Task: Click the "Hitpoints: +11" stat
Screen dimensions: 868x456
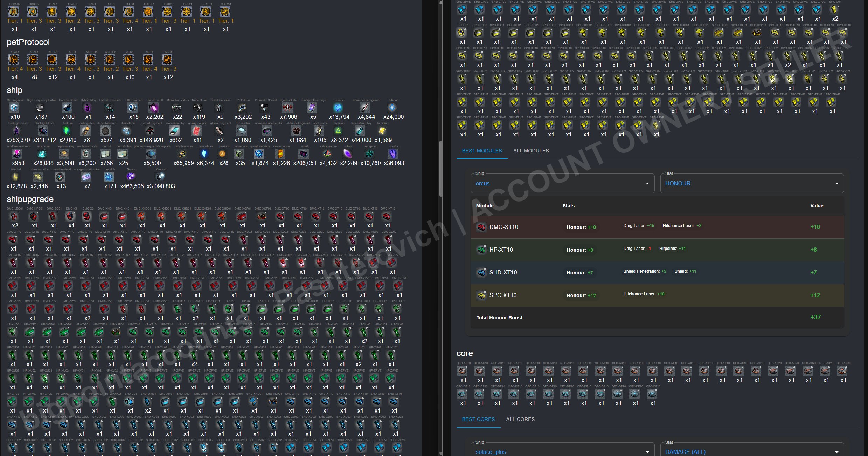Action: [672, 249]
